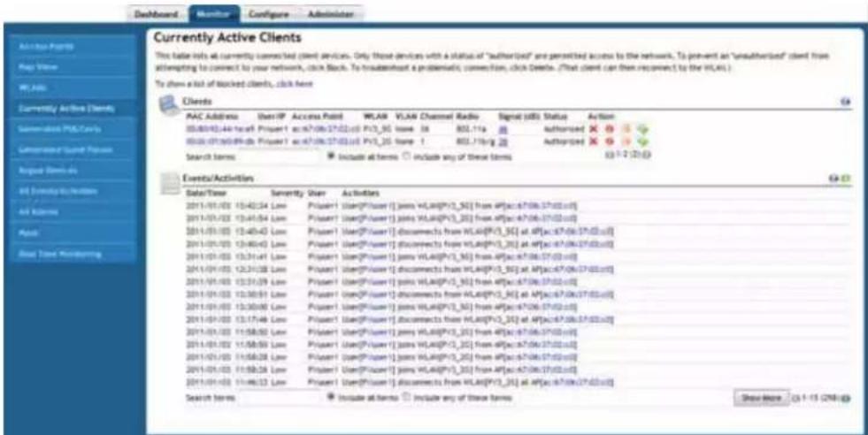Click the Show More button
Image resolution: width=868 pixels, height=435 pixels.
tap(761, 397)
